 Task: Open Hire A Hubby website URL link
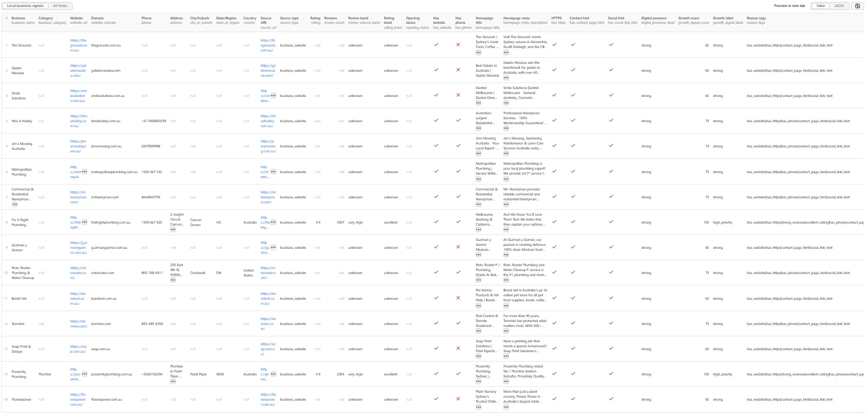pyautogui.click(x=79, y=121)
